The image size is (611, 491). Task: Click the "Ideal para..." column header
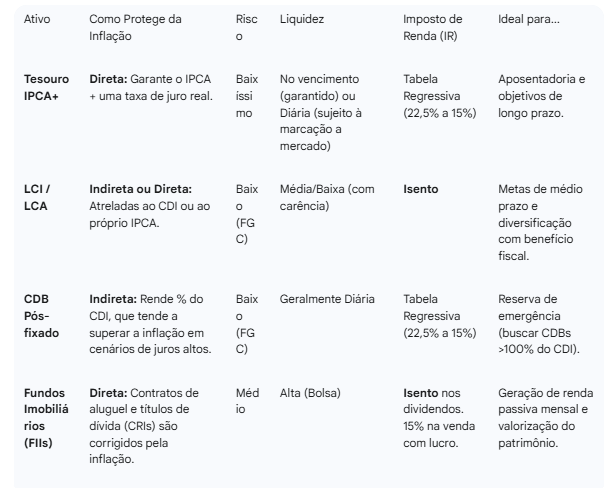[x=528, y=19]
